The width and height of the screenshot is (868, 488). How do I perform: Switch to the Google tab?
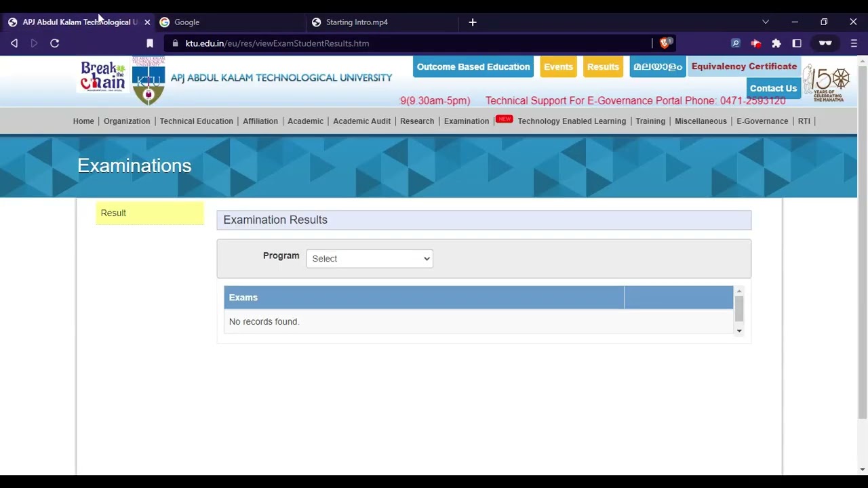tap(231, 22)
